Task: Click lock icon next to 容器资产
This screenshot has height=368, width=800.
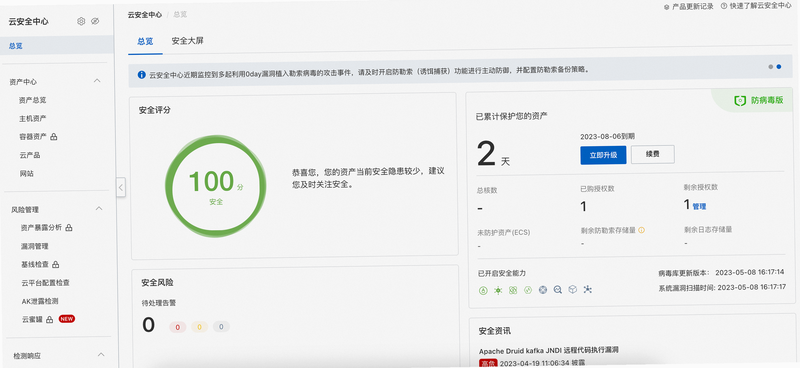Action: coord(54,136)
